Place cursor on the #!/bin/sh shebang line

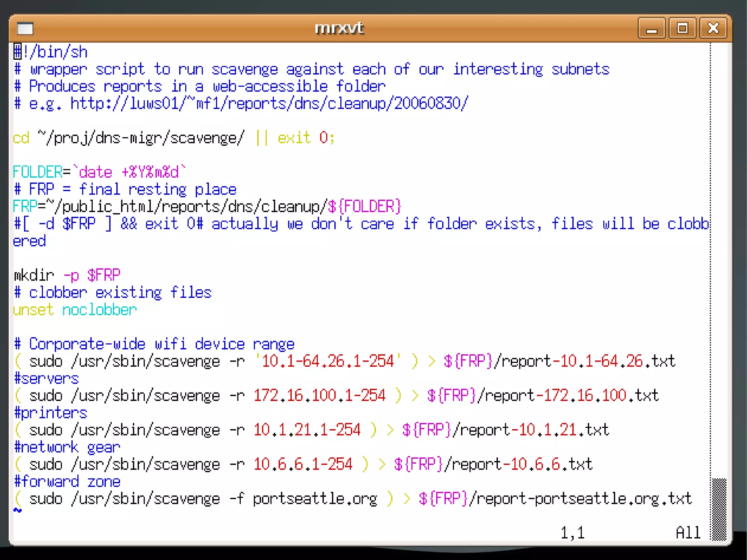coord(51,52)
